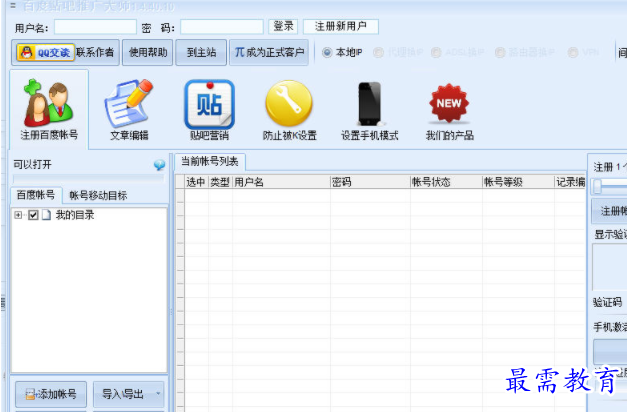Open 防止被K设置 wrench settings

[x=289, y=109]
